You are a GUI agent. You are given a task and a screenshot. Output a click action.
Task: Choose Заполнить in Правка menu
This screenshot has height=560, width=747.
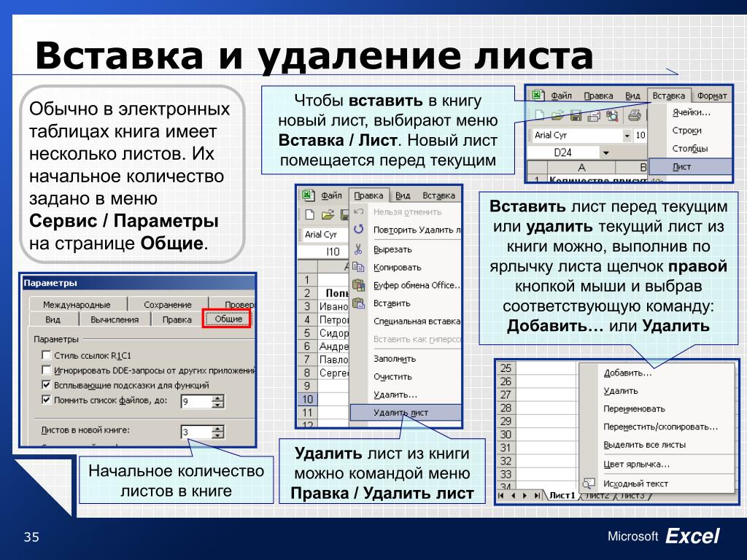coord(406,359)
